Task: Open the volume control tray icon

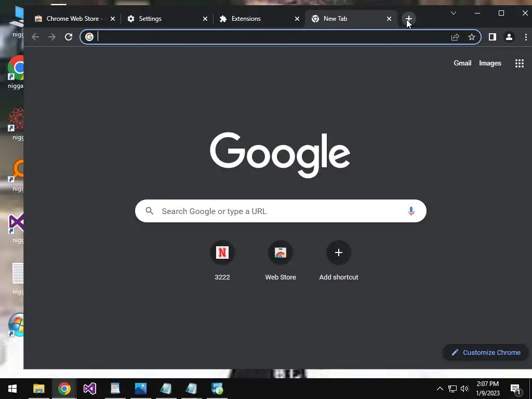Action: pos(464,389)
